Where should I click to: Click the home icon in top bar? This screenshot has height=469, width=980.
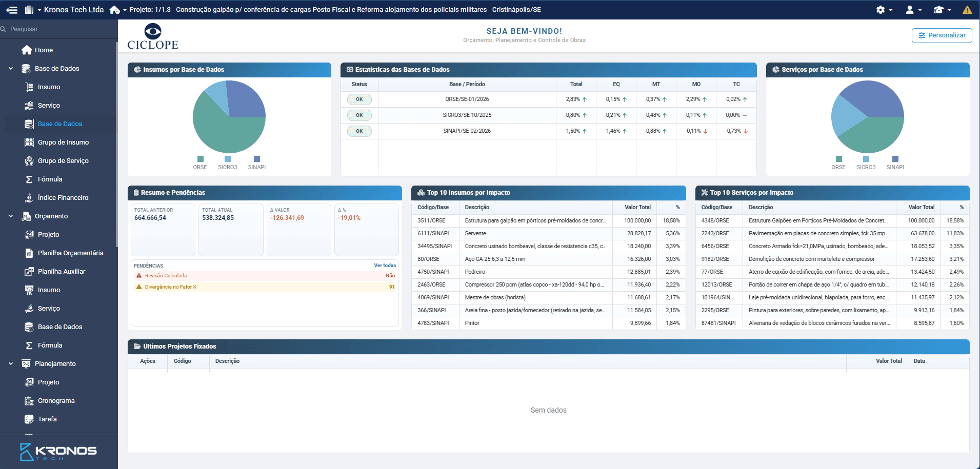(114, 10)
